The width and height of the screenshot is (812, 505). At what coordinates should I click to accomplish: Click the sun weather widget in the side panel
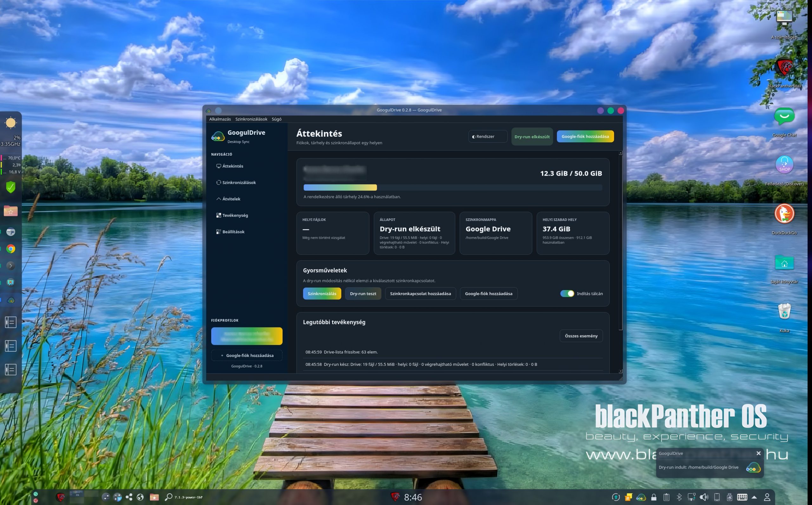(x=11, y=123)
